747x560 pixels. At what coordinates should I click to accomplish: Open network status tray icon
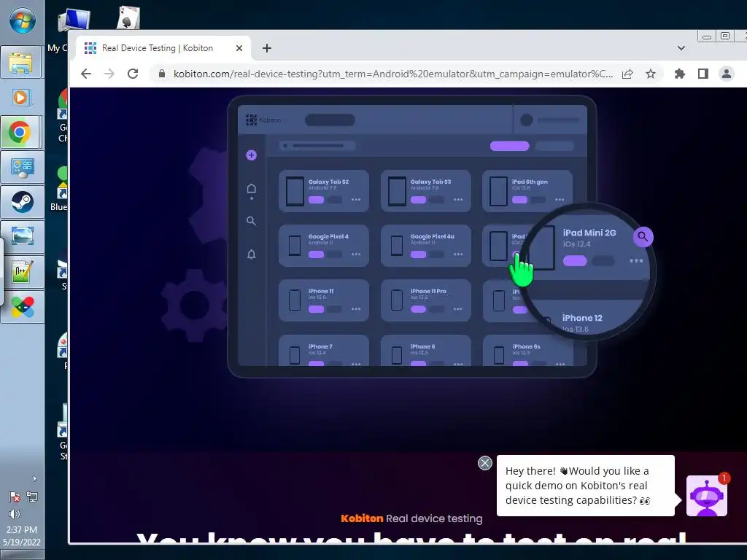point(32,497)
